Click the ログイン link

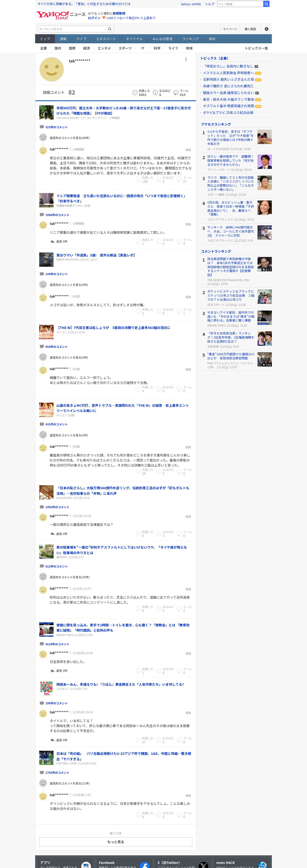coord(94,18)
